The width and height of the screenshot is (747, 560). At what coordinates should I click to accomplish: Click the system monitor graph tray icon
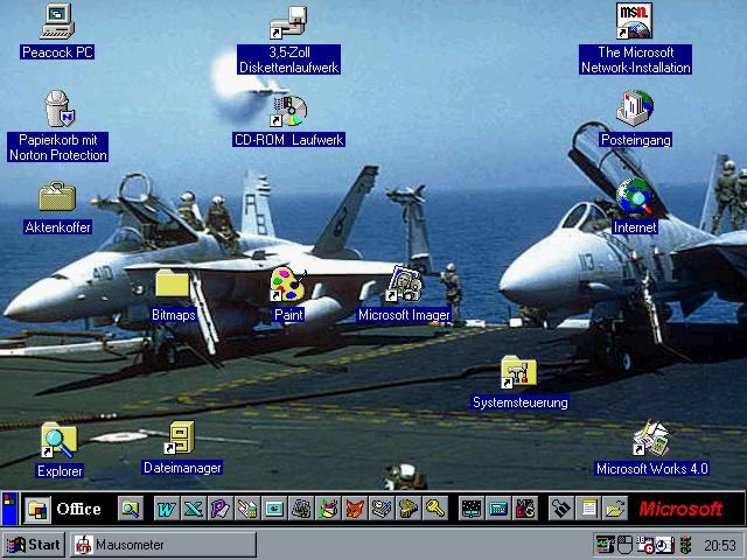pos(605,545)
